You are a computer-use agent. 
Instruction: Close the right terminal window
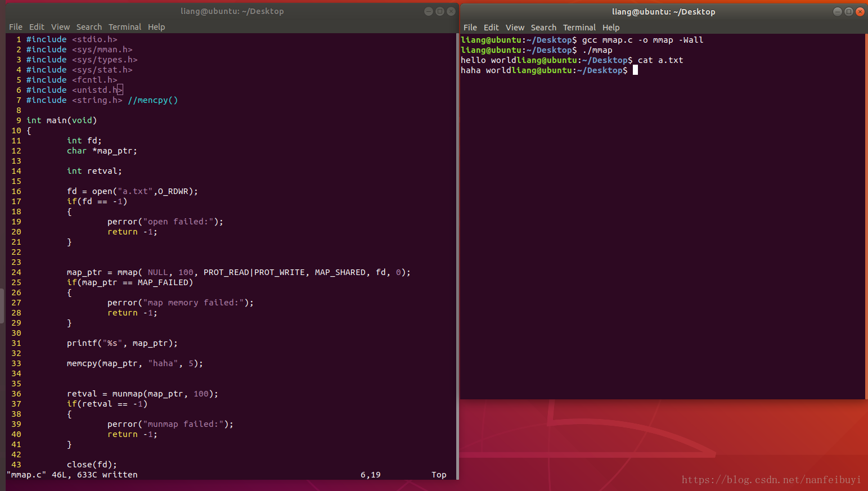[x=860, y=12]
